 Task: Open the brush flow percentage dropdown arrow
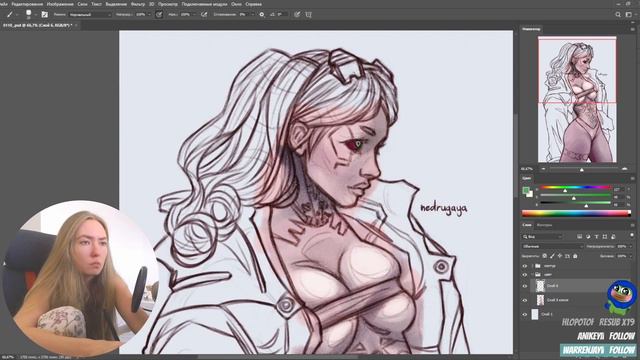pos(194,15)
